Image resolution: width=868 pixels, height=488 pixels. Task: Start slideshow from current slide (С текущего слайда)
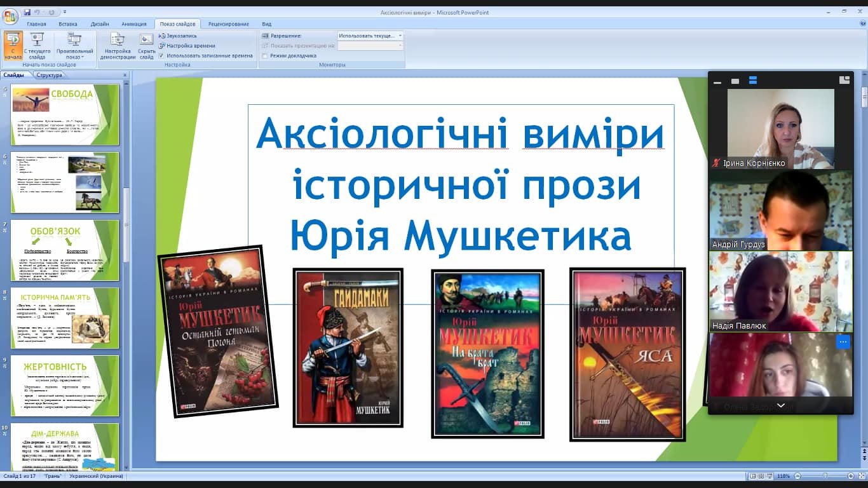coord(37,46)
